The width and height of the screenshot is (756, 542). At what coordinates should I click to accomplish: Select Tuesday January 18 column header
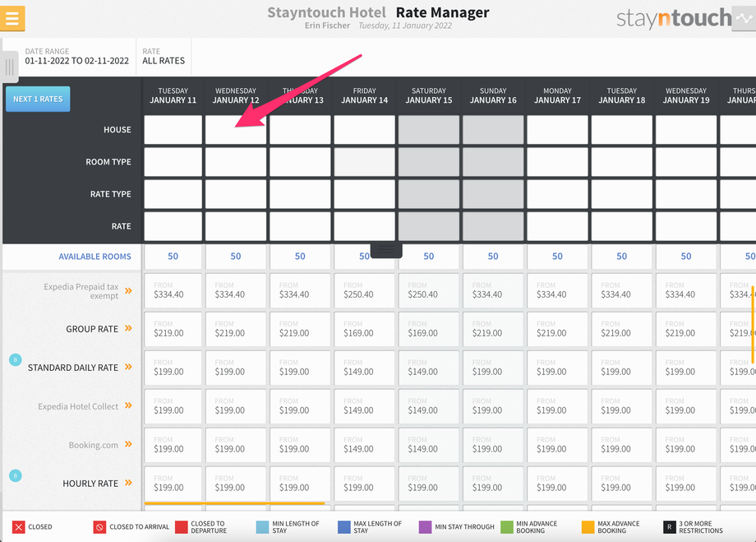622,95
